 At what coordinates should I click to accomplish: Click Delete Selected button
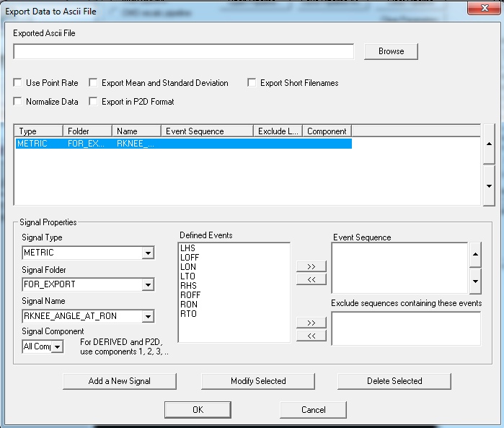coord(394,381)
